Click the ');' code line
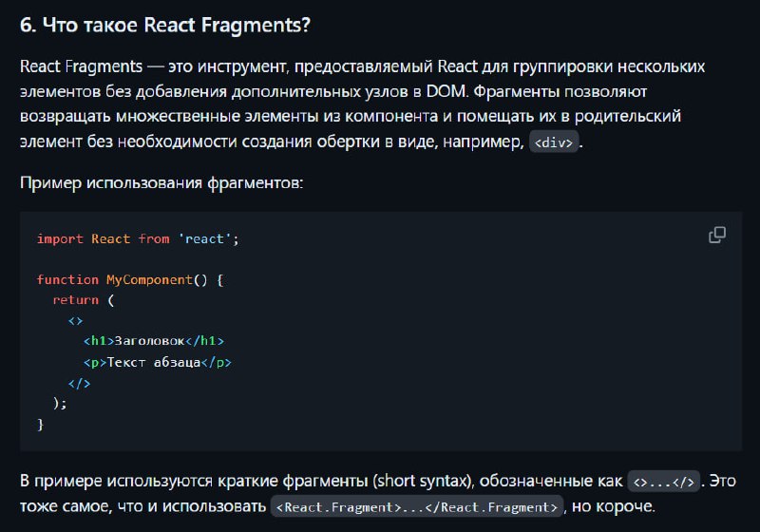760x532 pixels. (x=60, y=403)
